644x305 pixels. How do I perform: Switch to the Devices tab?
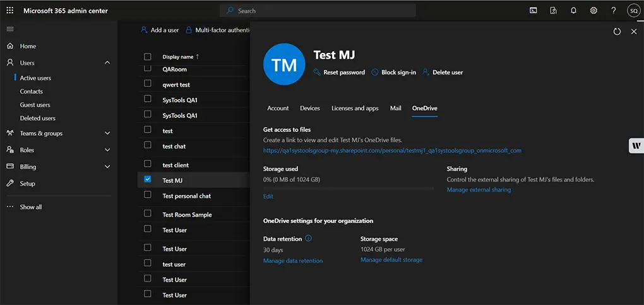pos(310,108)
